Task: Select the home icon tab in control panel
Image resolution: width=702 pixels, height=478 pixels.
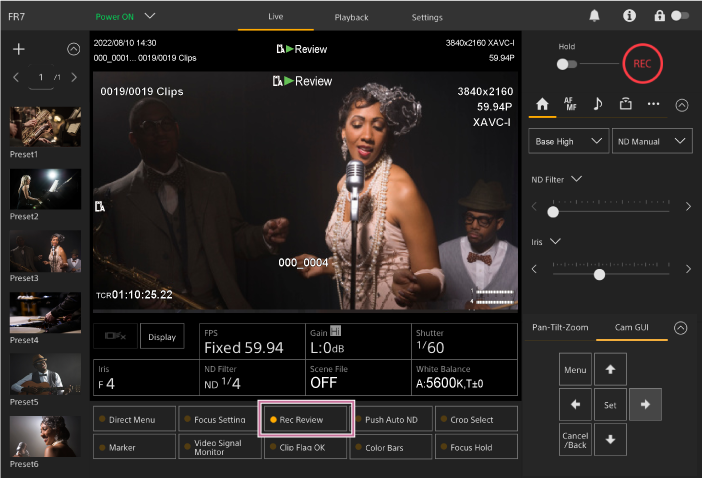Action: pos(543,103)
